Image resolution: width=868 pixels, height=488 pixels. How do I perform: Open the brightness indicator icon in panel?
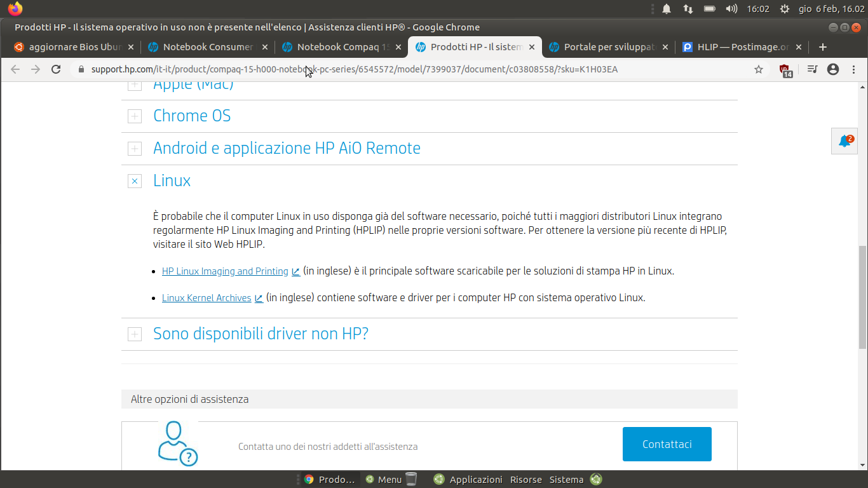pyautogui.click(x=785, y=9)
